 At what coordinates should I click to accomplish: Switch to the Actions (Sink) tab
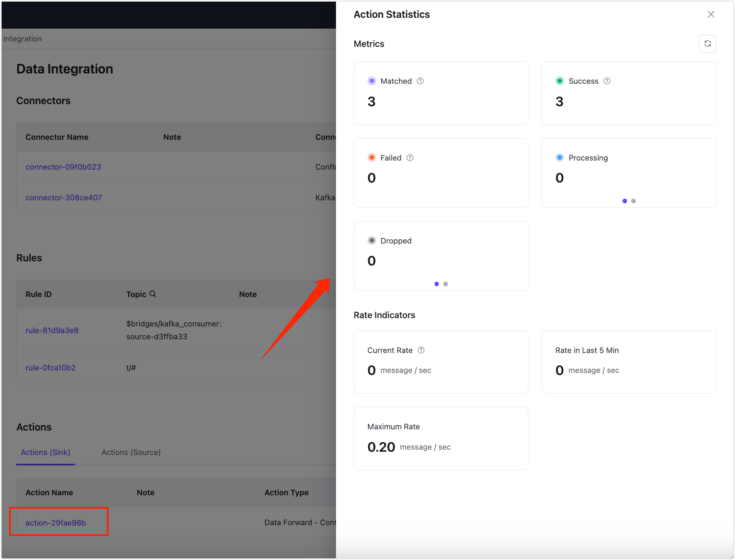pos(46,452)
